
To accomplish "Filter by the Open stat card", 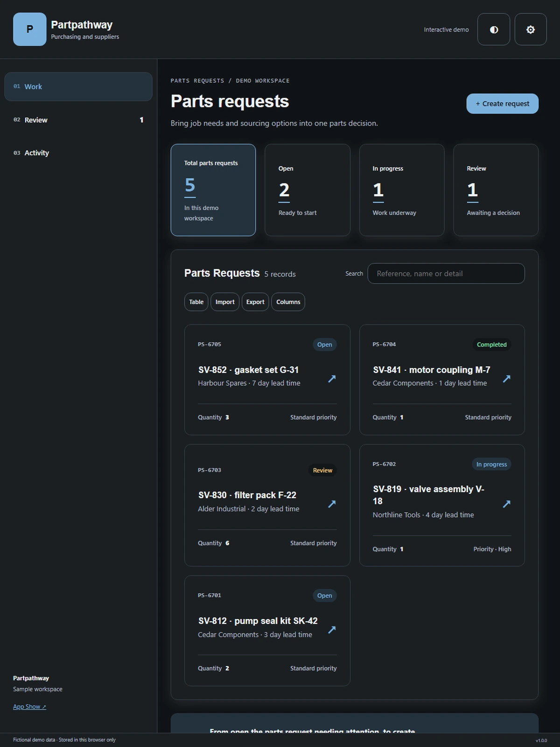I will coord(308,190).
